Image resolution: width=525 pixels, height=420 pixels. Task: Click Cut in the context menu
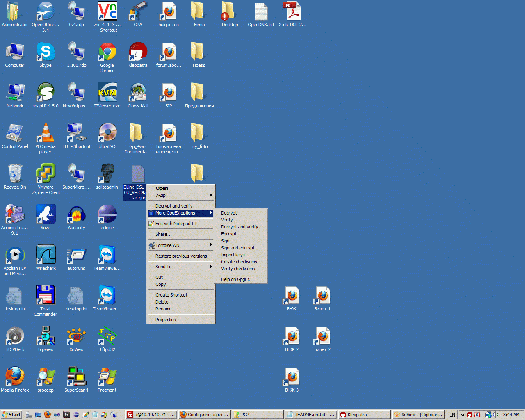(x=181, y=277)
